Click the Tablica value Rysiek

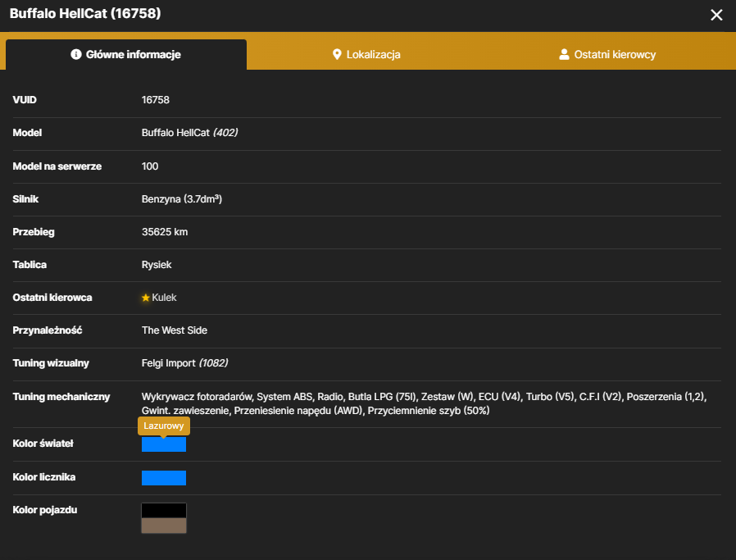click(x=157, y=265)
